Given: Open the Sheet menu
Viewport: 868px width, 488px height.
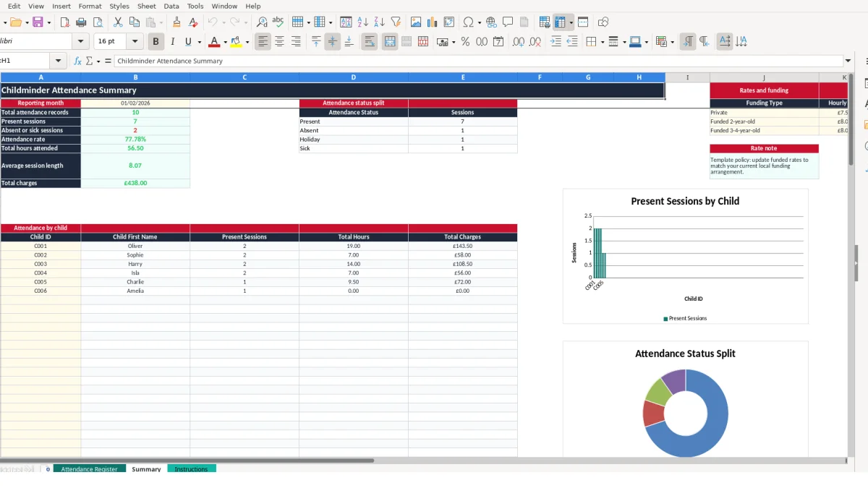Looking at the screenshot, I should point(147,6).
